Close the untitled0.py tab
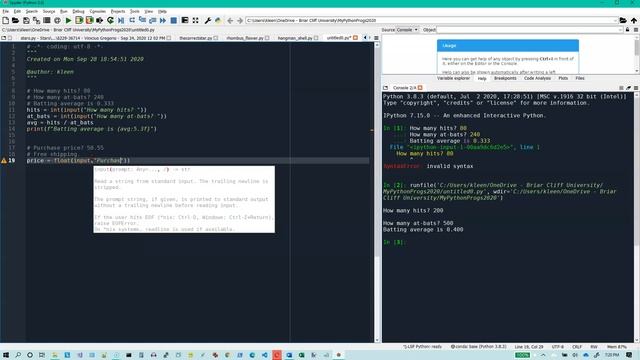The height and width of the screenshot is (360, 640). [x=356, y=38]
